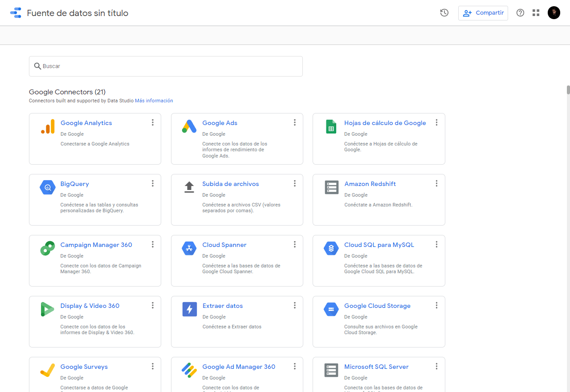The width and height of the screenshot is (570, 392).
Task: Open the help question mark icon
Action: click(520, 13)
